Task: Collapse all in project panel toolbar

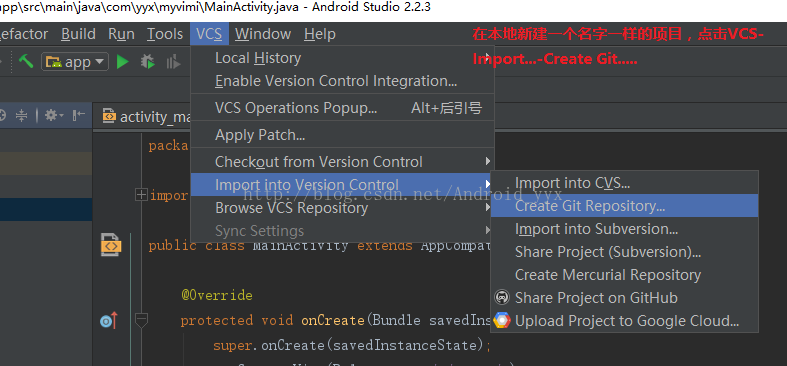Action: coord(21,116)
